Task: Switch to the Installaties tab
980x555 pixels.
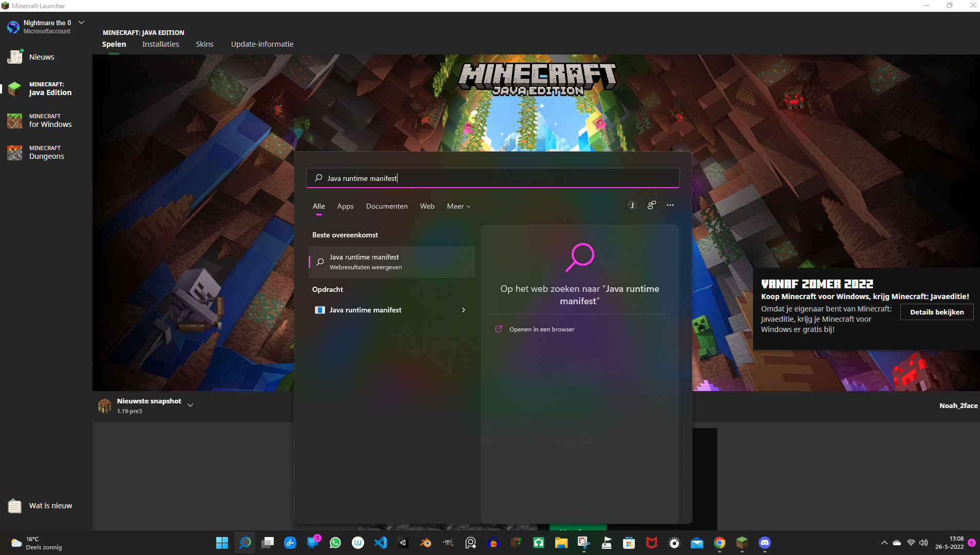Action: pos(161,44)
